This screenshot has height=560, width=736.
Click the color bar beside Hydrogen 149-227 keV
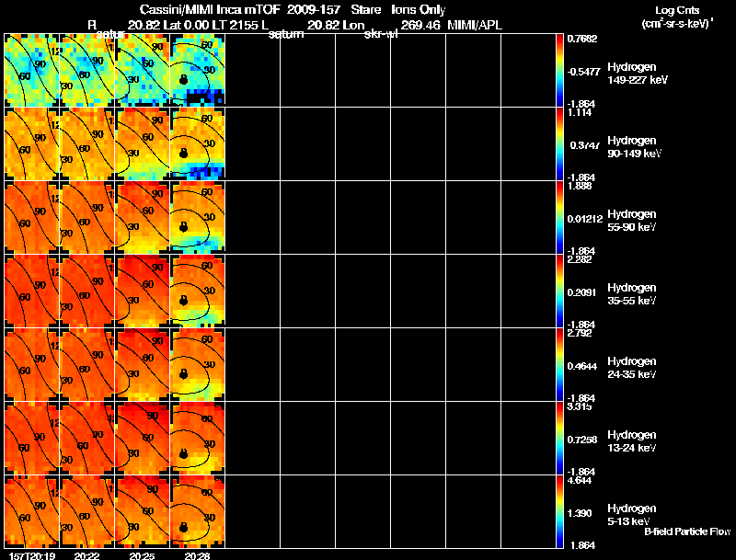[559, 70]
